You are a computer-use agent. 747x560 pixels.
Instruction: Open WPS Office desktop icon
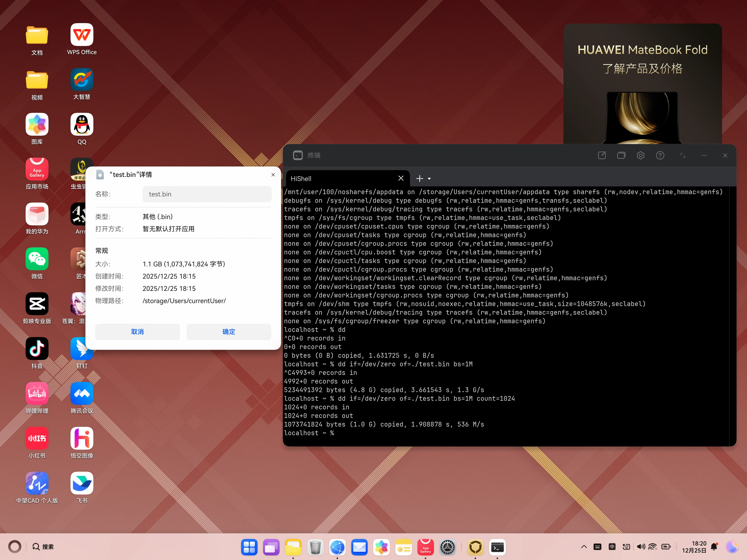[82, 35]
